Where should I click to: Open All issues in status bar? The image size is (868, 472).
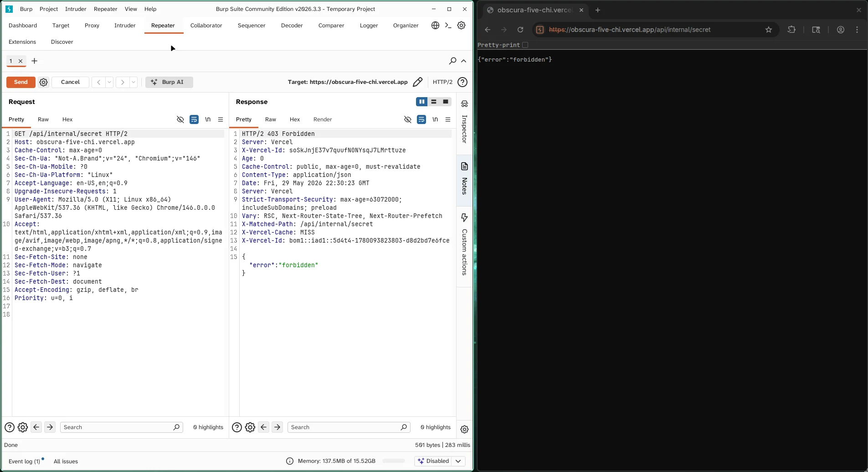[x=66, y=461]
